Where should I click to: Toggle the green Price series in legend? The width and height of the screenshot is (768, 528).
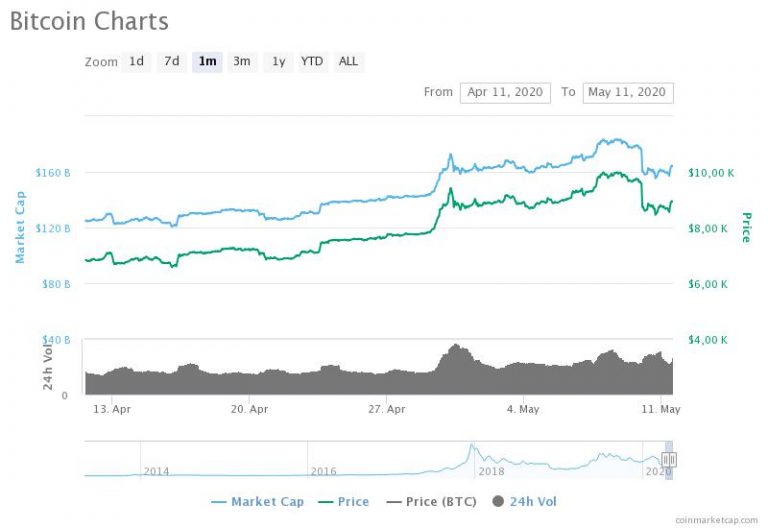[343, 502]
